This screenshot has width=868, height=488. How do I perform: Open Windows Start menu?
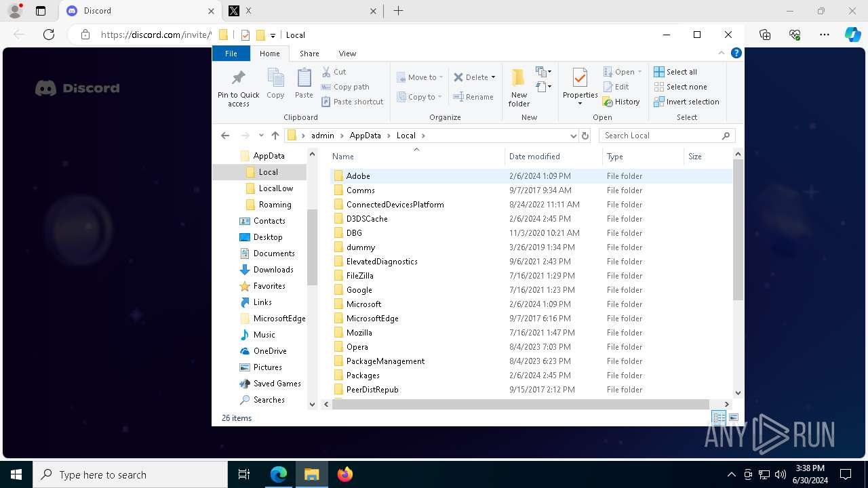16,474
